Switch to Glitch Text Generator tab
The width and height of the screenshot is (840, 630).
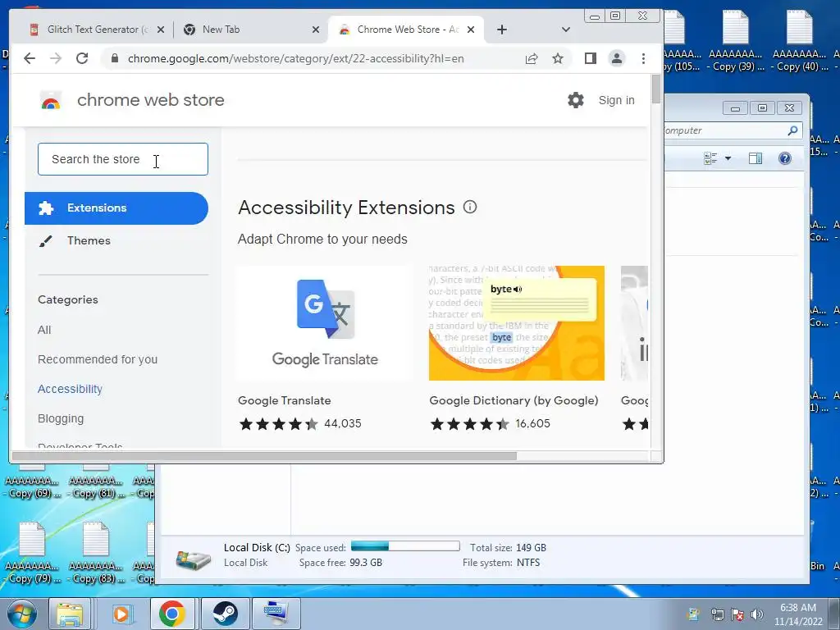click(97, 30)
